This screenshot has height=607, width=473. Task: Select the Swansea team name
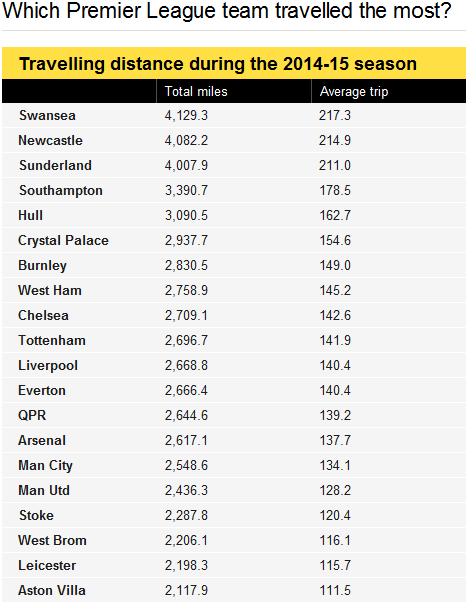(47, 115)
